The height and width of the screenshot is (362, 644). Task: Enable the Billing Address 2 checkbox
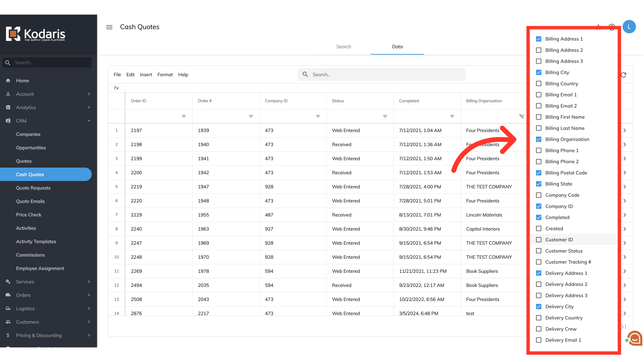pyautogui.click(x=539, y=50)
